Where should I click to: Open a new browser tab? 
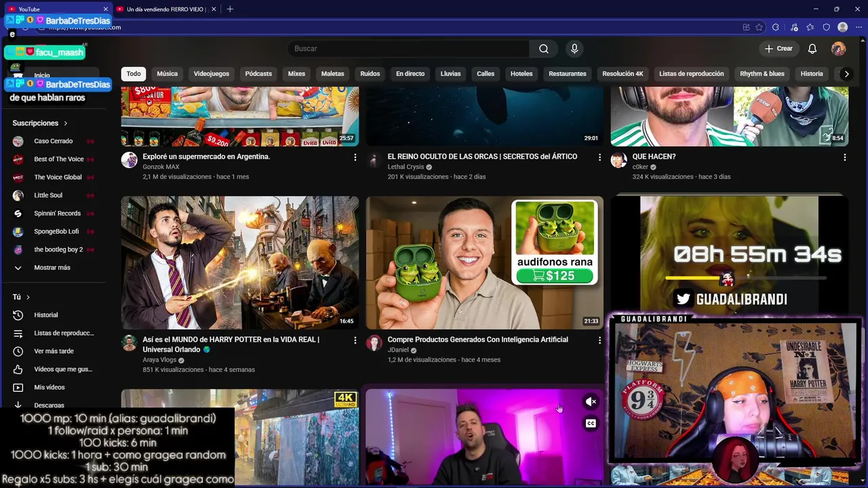(x=230, y=9)
